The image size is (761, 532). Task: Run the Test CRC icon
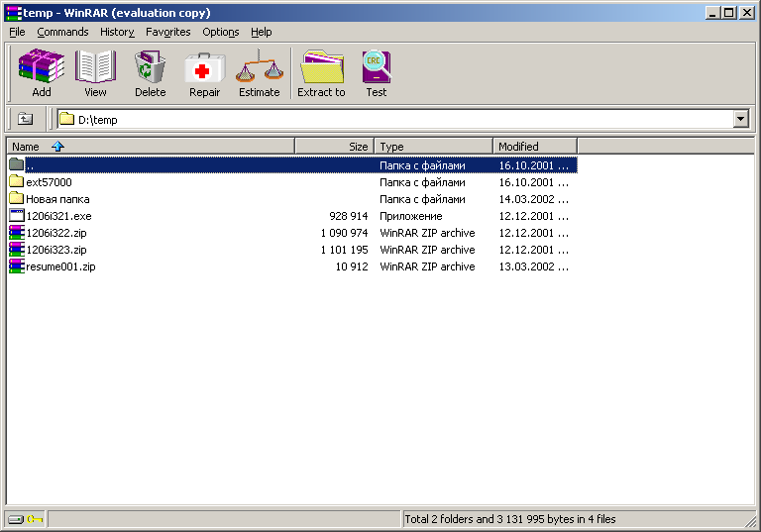click(377, 66)
